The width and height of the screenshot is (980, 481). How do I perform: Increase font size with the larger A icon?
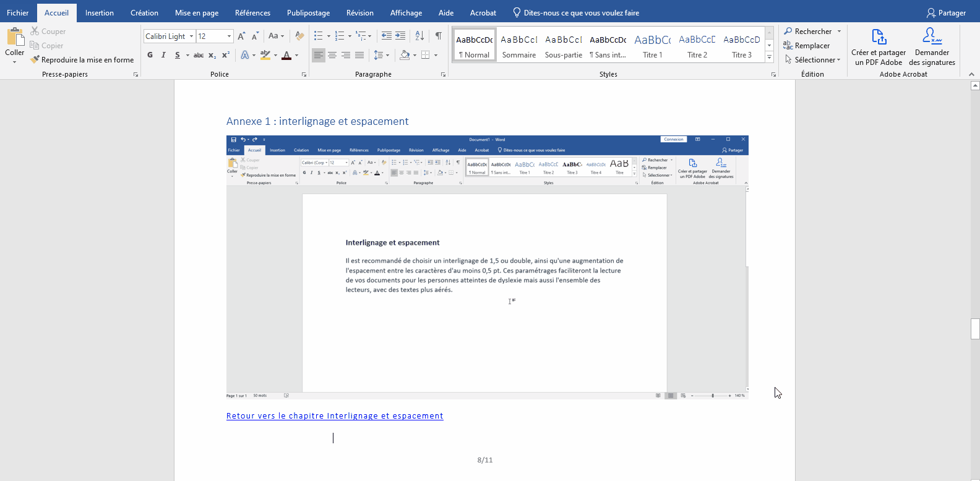(241, 36)
